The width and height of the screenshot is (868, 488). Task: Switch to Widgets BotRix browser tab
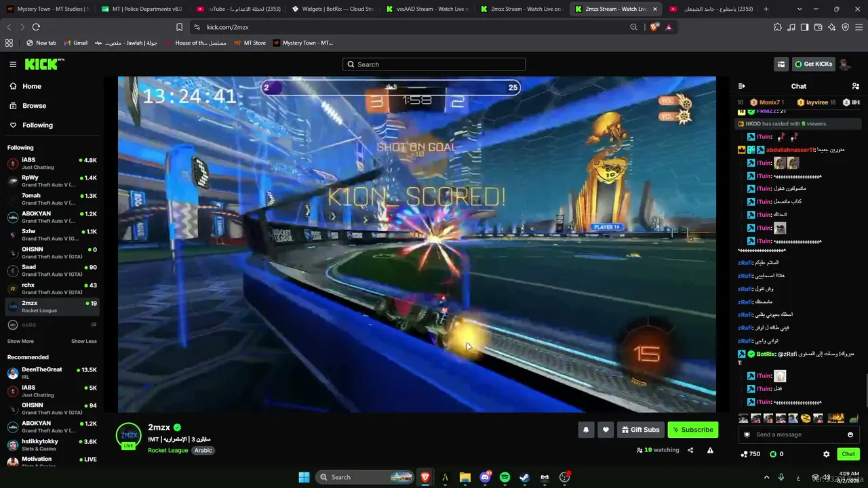click(332, 9)
